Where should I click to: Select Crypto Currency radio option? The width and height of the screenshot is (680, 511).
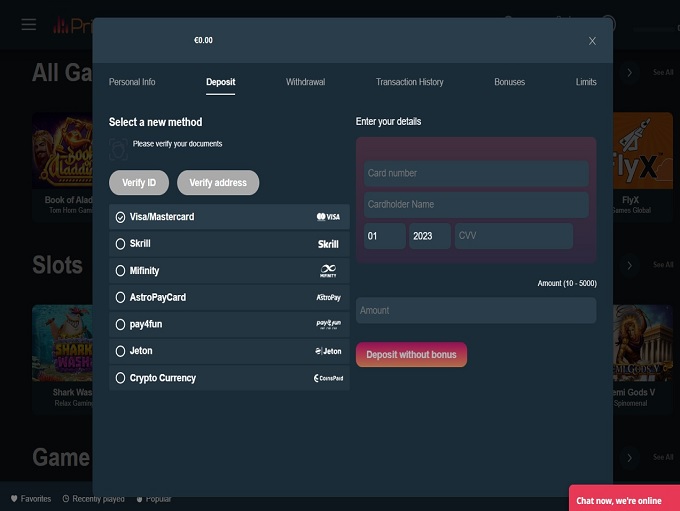point(121,379)
